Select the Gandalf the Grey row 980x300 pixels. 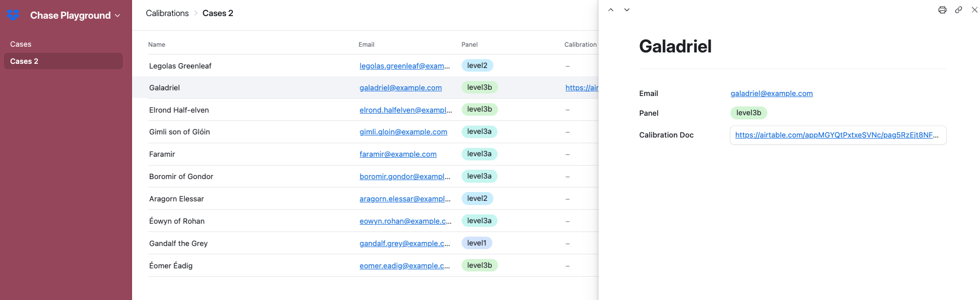click(x=178, y=243)
